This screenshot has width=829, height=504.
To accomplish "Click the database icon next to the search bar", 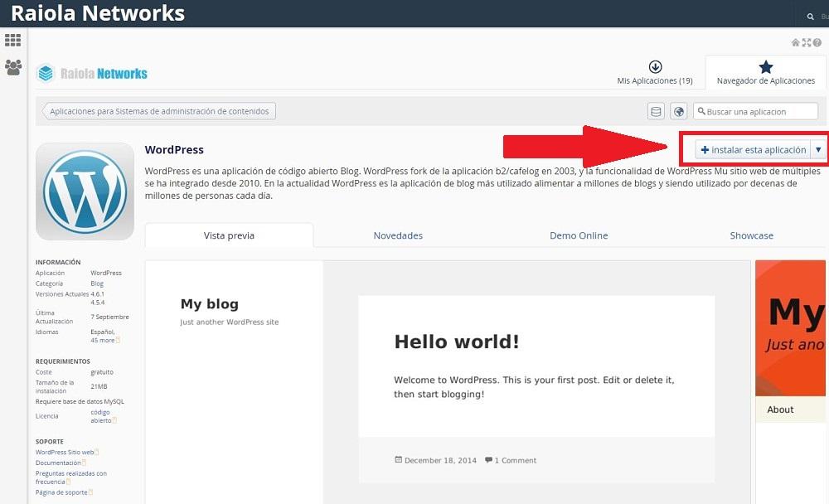I will 657,109.
